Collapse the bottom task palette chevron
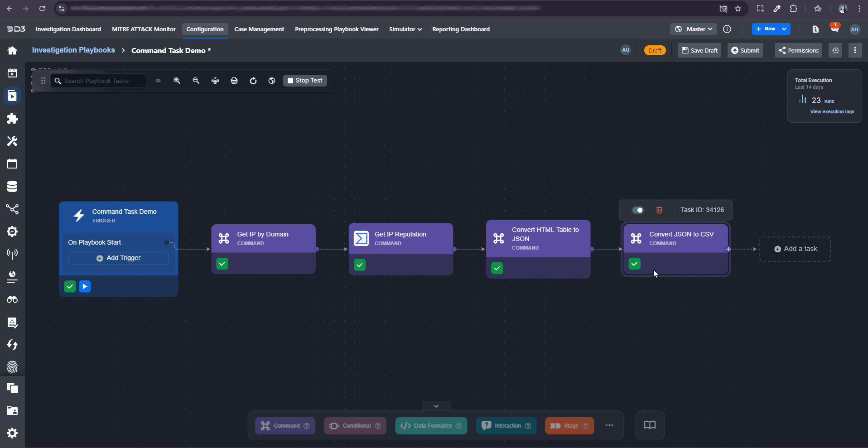The image size is (868, 448). (x=436, y=406)
